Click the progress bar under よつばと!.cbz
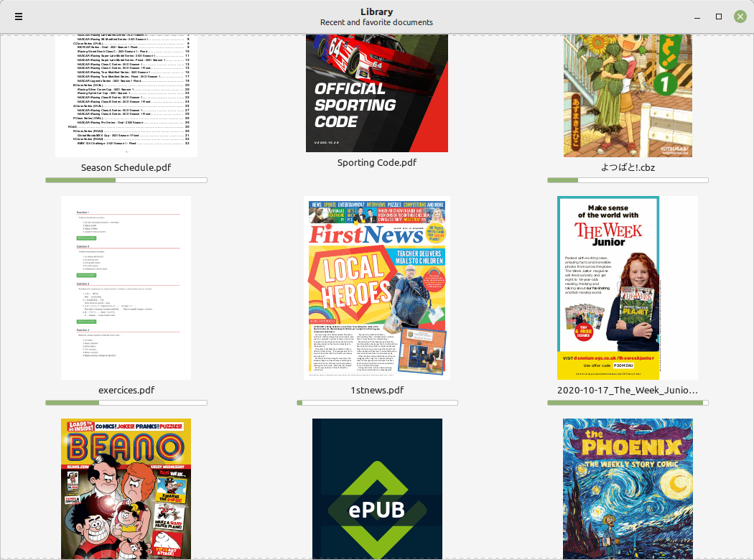This screenshot has width=754, height=560. coord(628,180)
